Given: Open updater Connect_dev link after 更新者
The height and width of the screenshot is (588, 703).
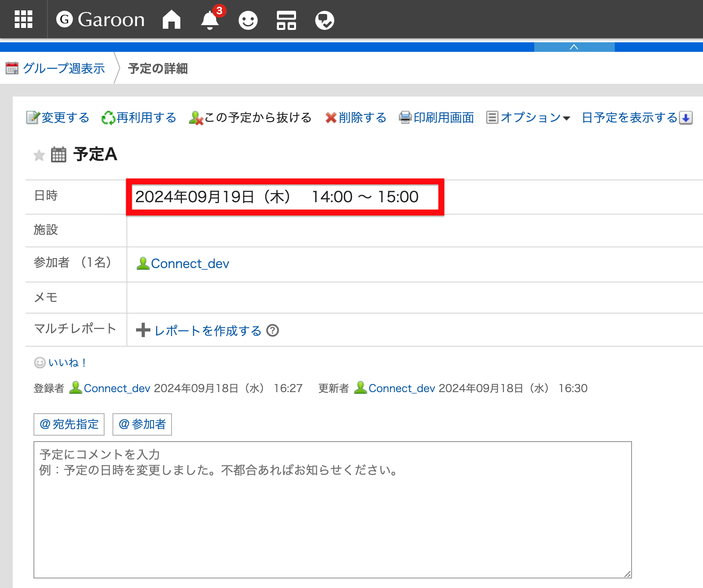Looking at the screenshot, I should 402,388.
